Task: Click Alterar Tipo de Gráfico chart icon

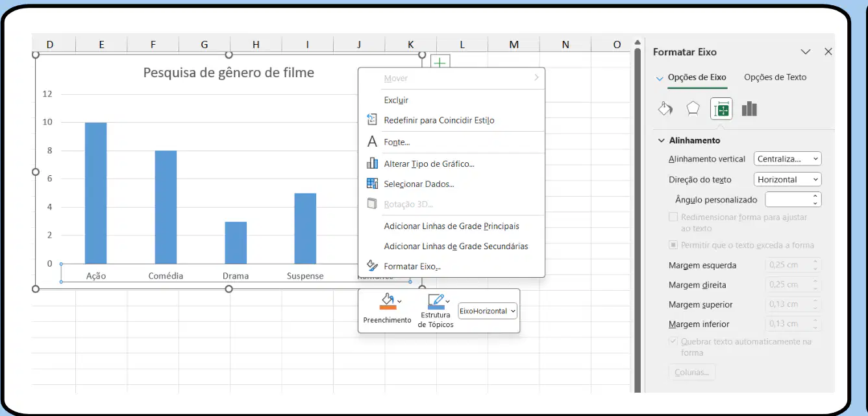Action: click(372, 164)
